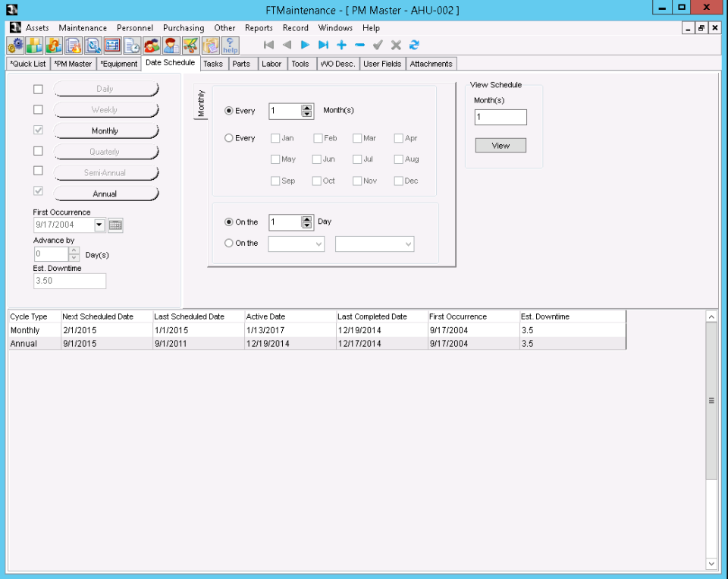Viewport: 728px width, 579px height.
Task: Click the checkmark post changes icon
Action: pos(378,45)
